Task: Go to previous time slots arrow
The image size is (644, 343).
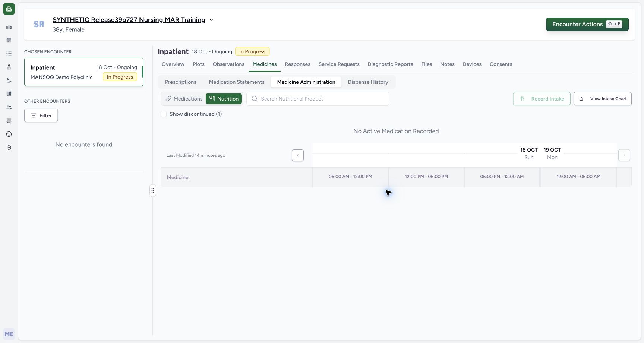Action: [298, 155]
